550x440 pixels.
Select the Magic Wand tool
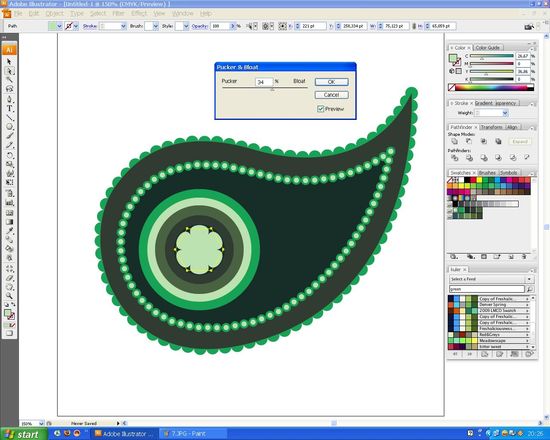(9, 80)
